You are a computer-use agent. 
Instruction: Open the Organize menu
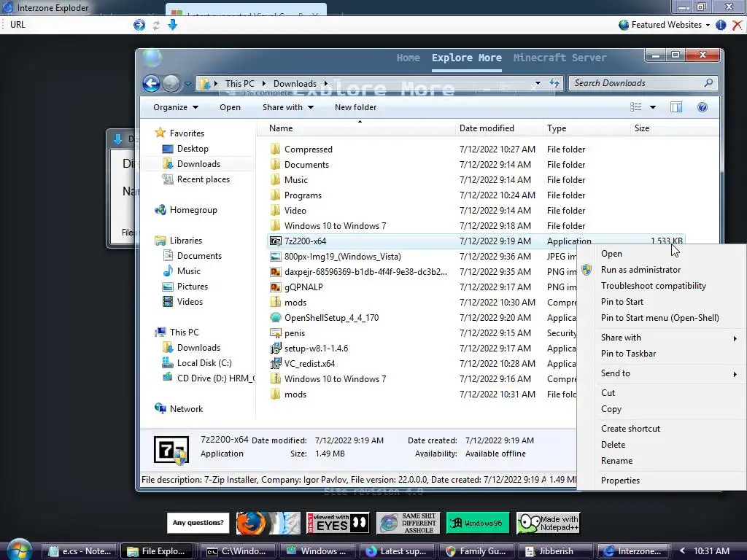pyautogui.click(x=175, y=107)
